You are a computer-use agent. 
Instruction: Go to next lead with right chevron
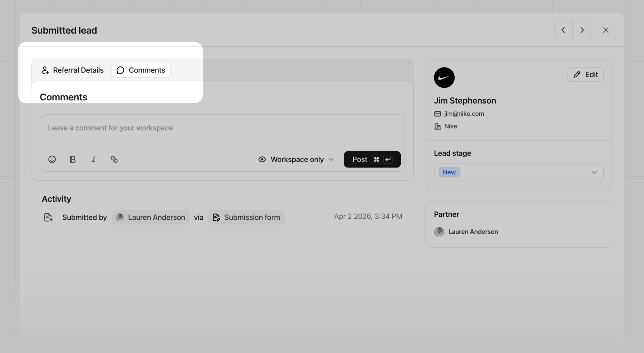[582, 30]
